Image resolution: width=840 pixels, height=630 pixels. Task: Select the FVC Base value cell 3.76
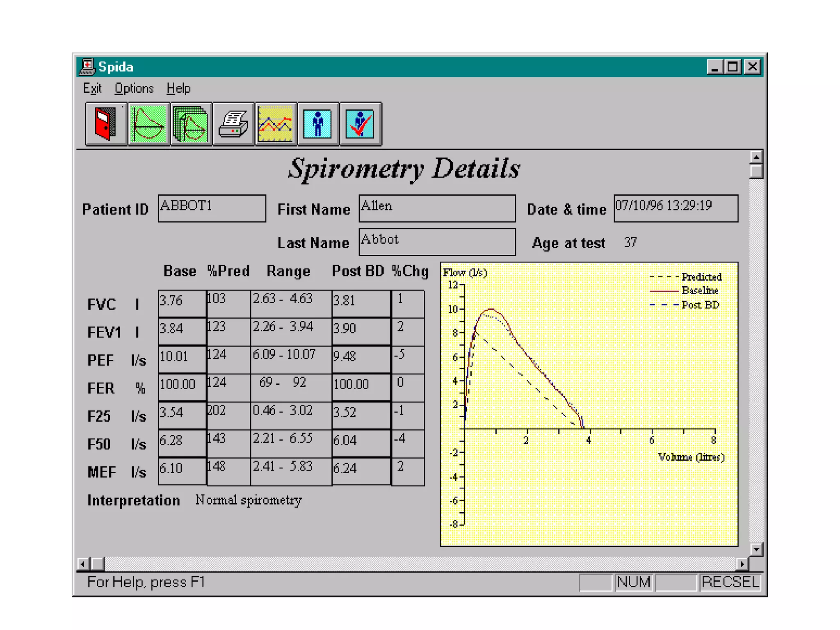pos(182,303)
